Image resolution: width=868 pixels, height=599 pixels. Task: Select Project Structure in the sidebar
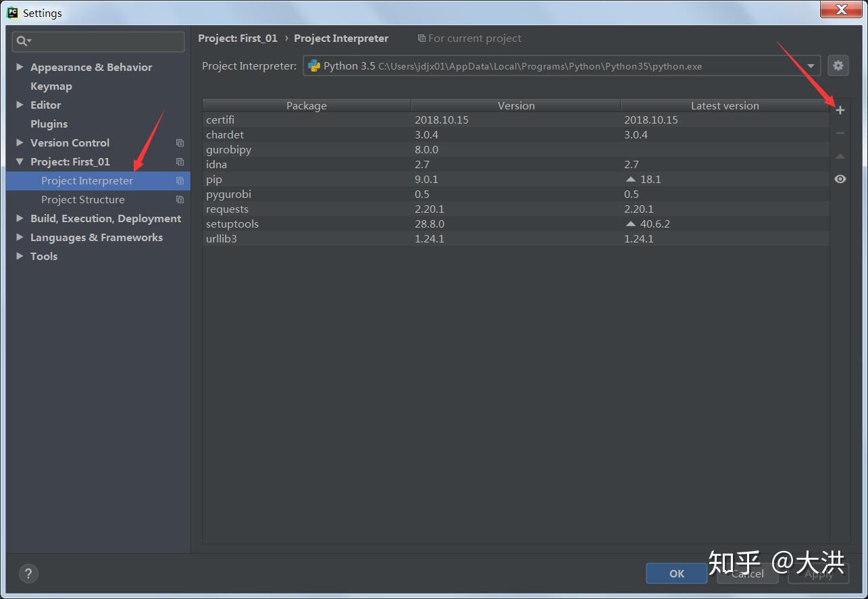pyautogui.click(x=83, y=199)
